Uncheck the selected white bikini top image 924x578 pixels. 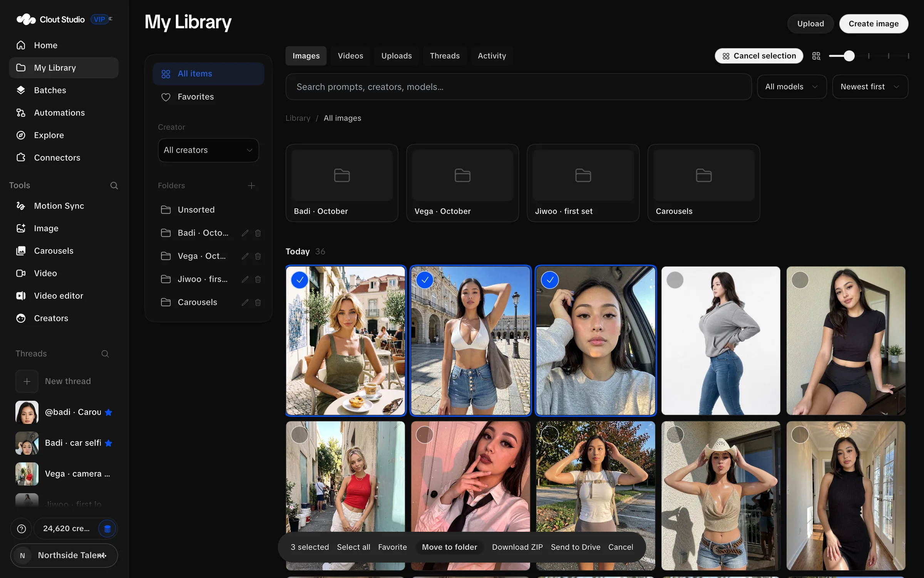coord(425,280)
